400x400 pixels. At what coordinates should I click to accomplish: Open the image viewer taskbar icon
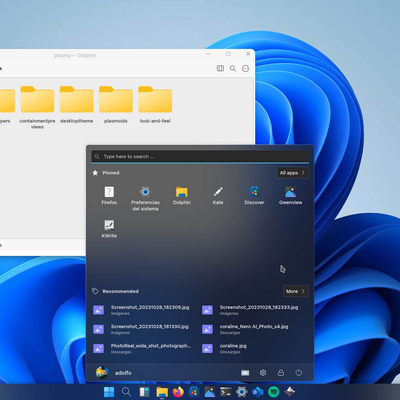pos(210,392)
